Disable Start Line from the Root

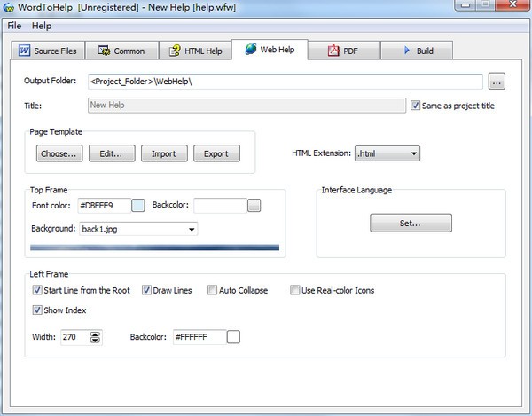36,290
